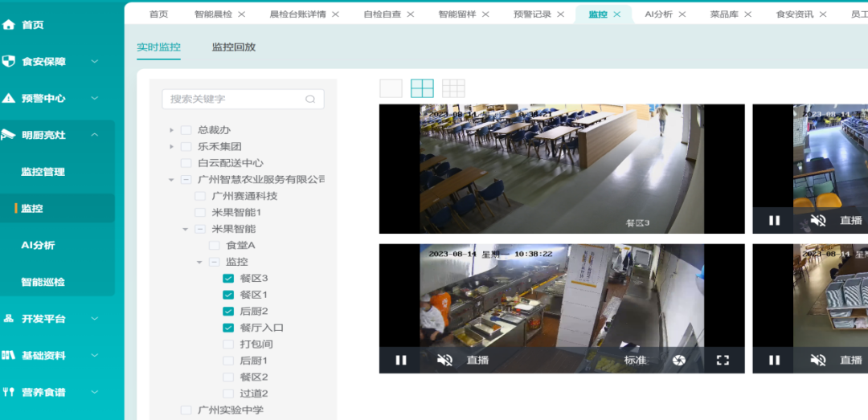Expand the 食安保障 sidebar menu
Screen dimensions: 868x420
(95, 61)
